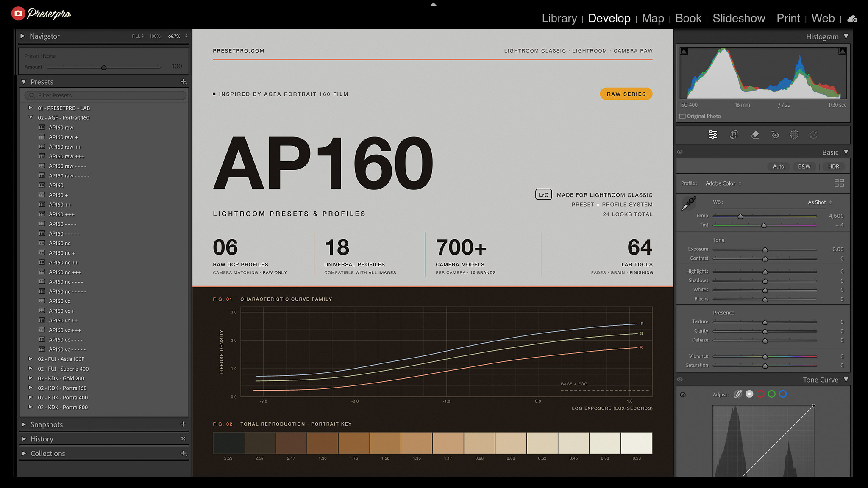Collapse the Presets panel
The height and width of the screenshot is (488, 868).
(24, 82)
